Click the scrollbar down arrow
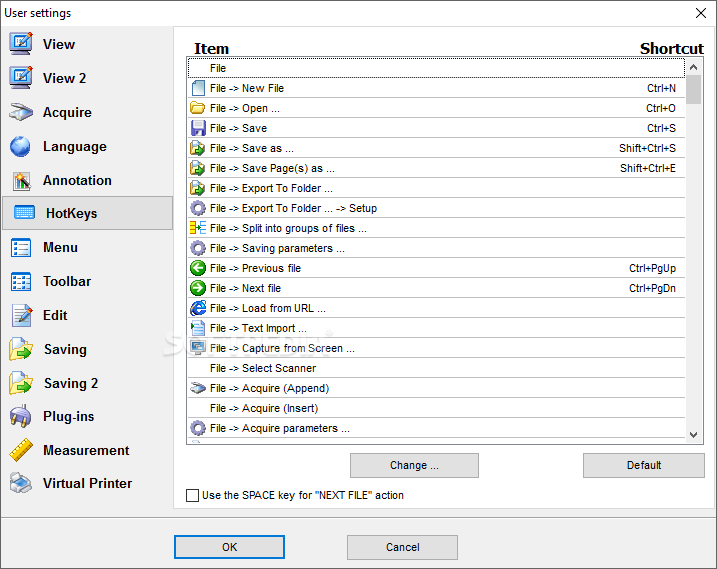 (694, 435)
